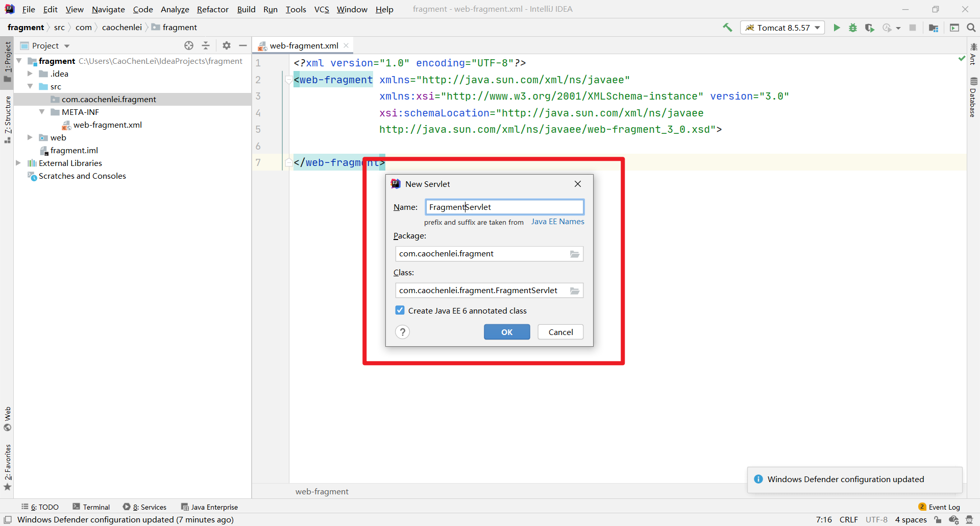Browse class folder icon in dialog
The height and width of the screenshot is (526, 980).
[575, 291]
